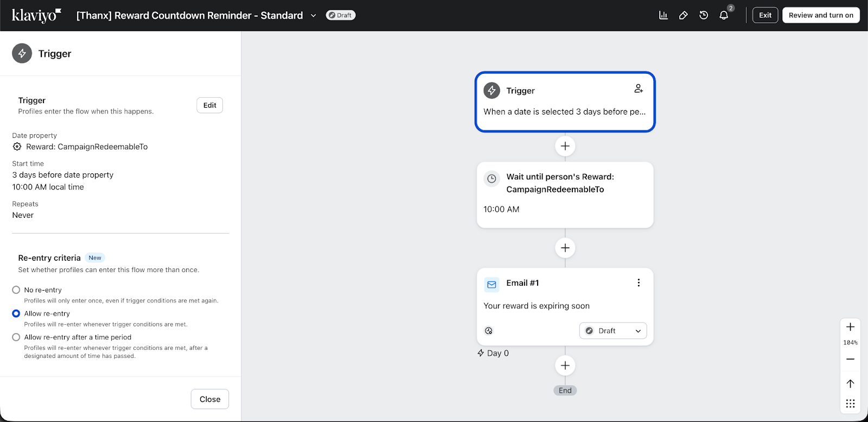Click the pen edit icon in header
The image size is (868, 422).
684,15
